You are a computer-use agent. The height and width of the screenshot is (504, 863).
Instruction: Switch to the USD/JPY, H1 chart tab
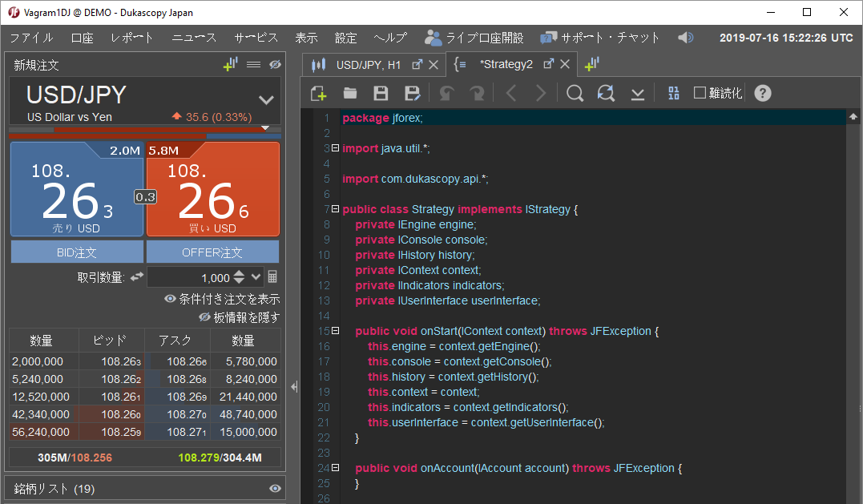(x=368, y=64)
